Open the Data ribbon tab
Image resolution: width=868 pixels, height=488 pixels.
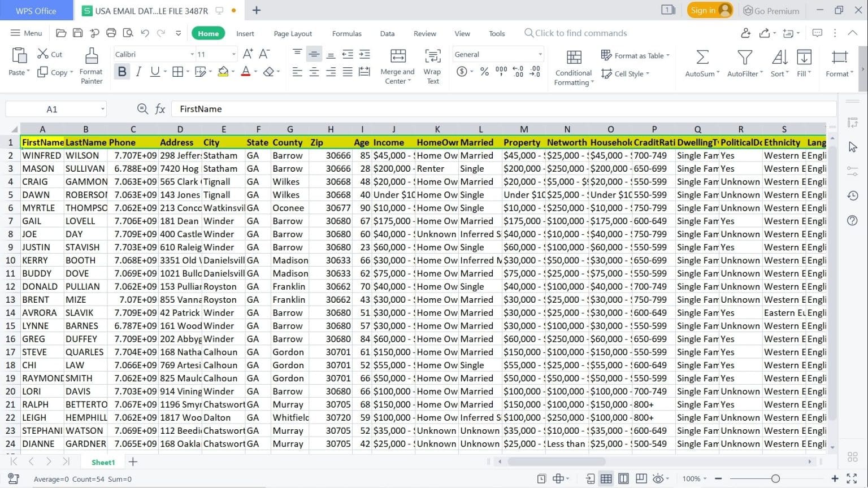pos(387,33)
